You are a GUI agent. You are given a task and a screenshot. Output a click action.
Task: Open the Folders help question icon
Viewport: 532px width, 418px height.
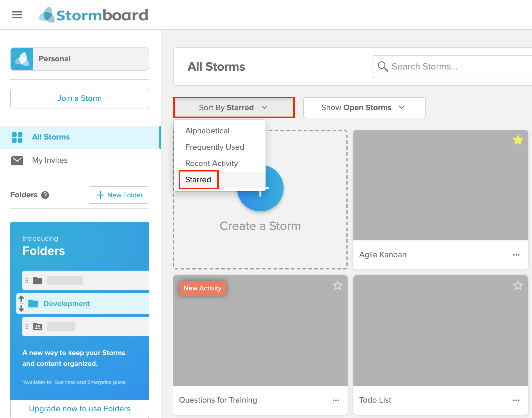[45, 195]
